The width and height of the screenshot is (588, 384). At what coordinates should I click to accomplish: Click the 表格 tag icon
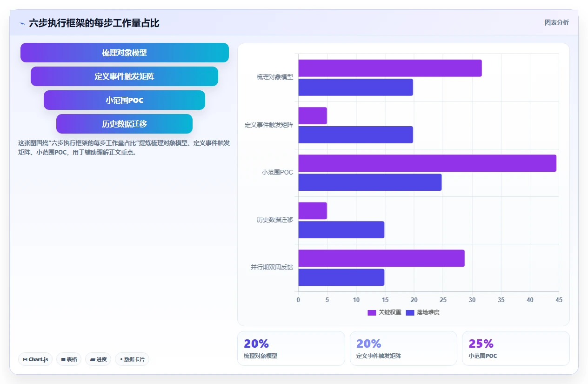[63, 359]
